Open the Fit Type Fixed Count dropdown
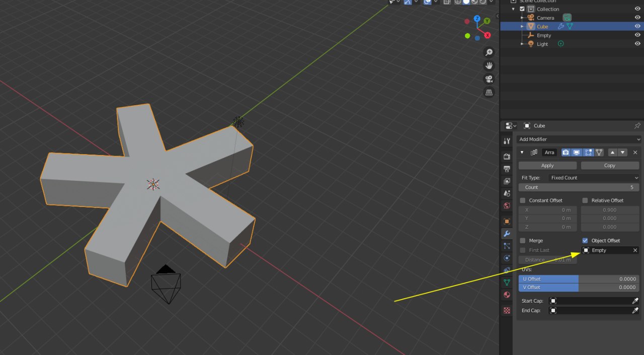 [x=594, y=178]
